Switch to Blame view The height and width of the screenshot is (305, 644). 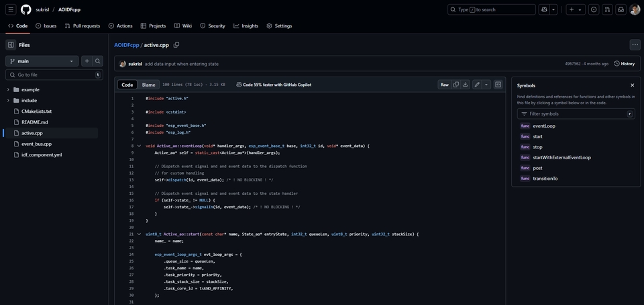tap(148, 85)
